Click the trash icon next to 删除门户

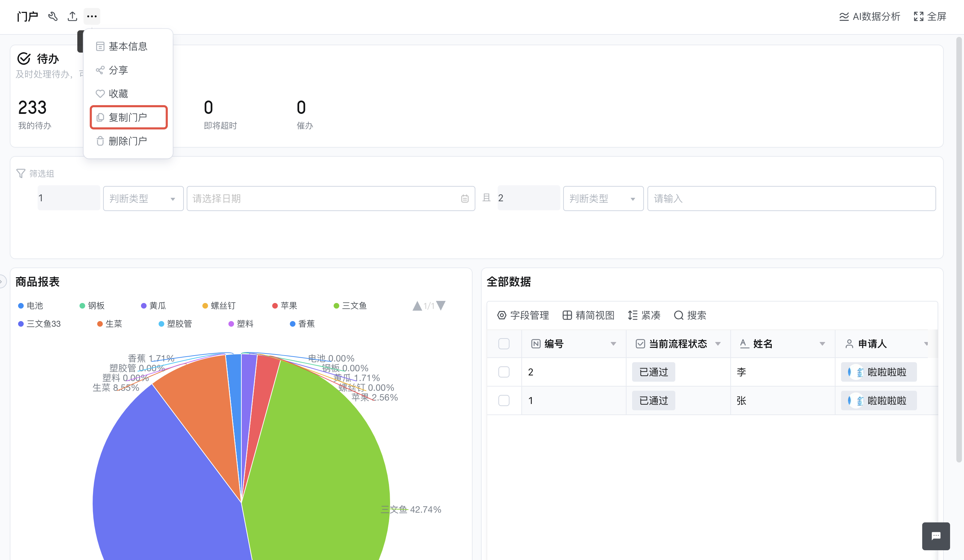click(100, 141)
